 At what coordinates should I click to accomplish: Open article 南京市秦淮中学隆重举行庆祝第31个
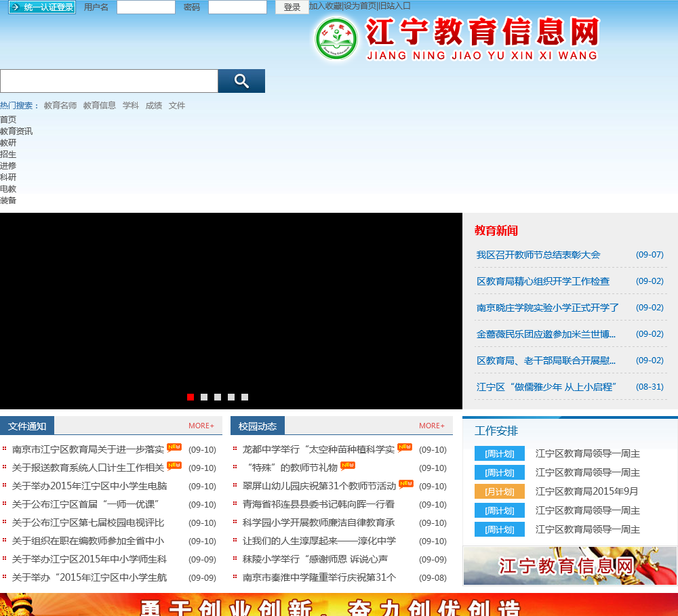(x=319, y=577)
